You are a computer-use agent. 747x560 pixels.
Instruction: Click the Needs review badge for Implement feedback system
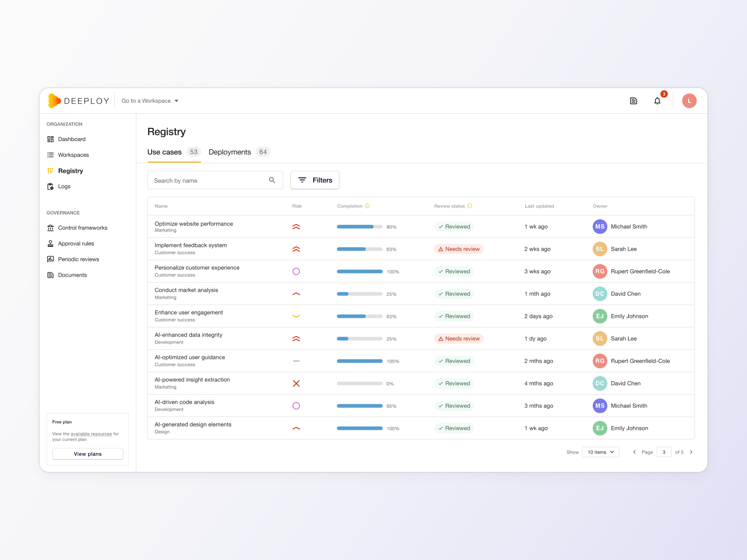pyautogui.click(x=459, y=249)
